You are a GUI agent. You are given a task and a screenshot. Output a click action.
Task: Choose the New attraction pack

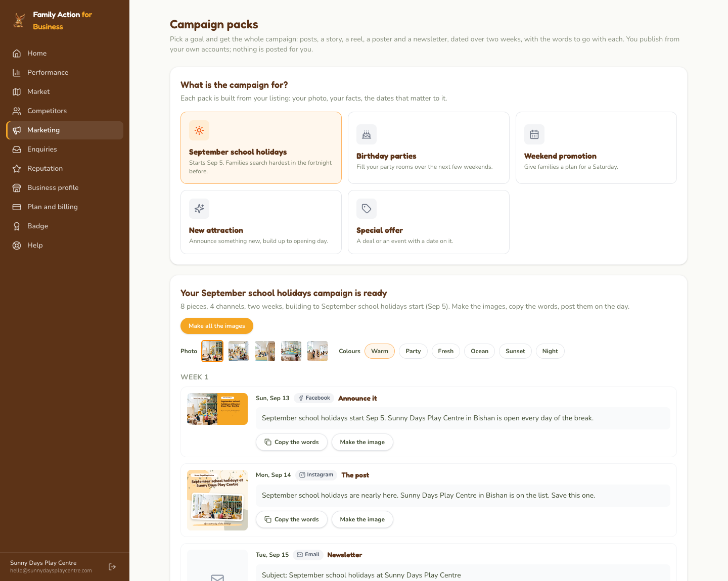(x=261, y=222)
